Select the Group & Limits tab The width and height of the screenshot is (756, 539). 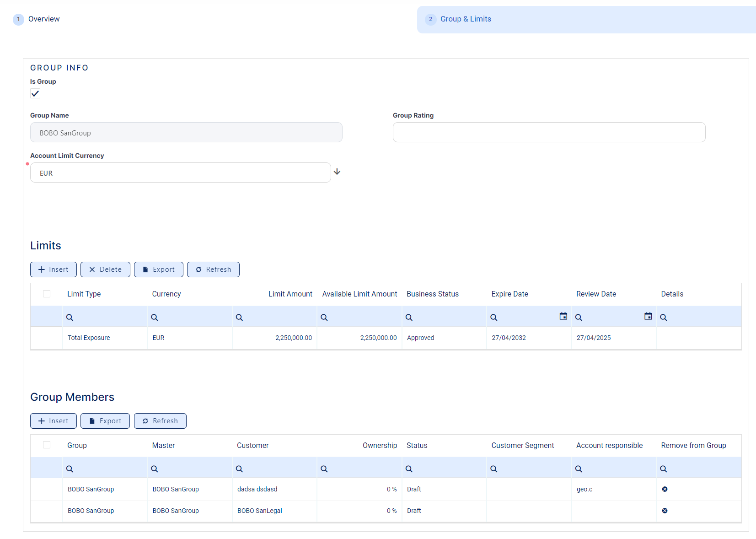(465, 19)
